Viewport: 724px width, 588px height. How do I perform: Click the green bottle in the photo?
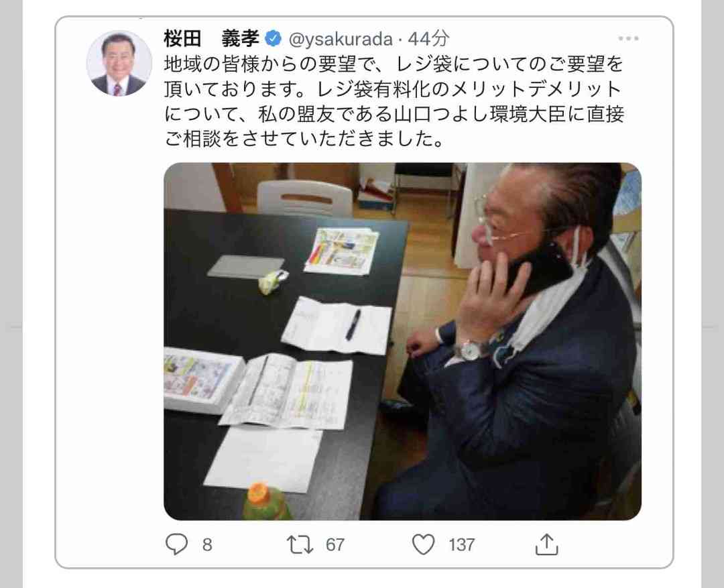click(267, 502)
